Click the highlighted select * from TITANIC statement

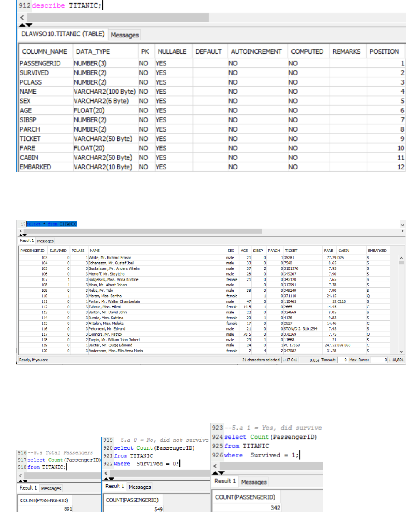52,224
